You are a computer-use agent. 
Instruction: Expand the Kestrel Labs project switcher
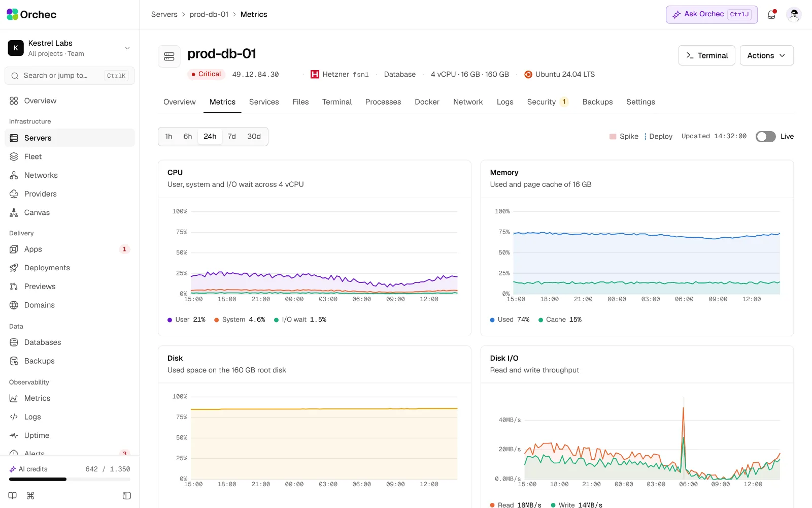(70, 48)
